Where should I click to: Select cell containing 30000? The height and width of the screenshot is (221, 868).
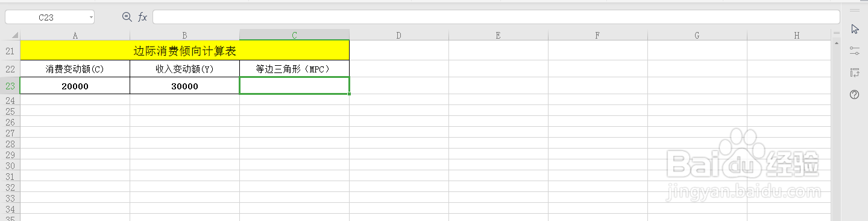pyautogui.click(x=184, y=86)
